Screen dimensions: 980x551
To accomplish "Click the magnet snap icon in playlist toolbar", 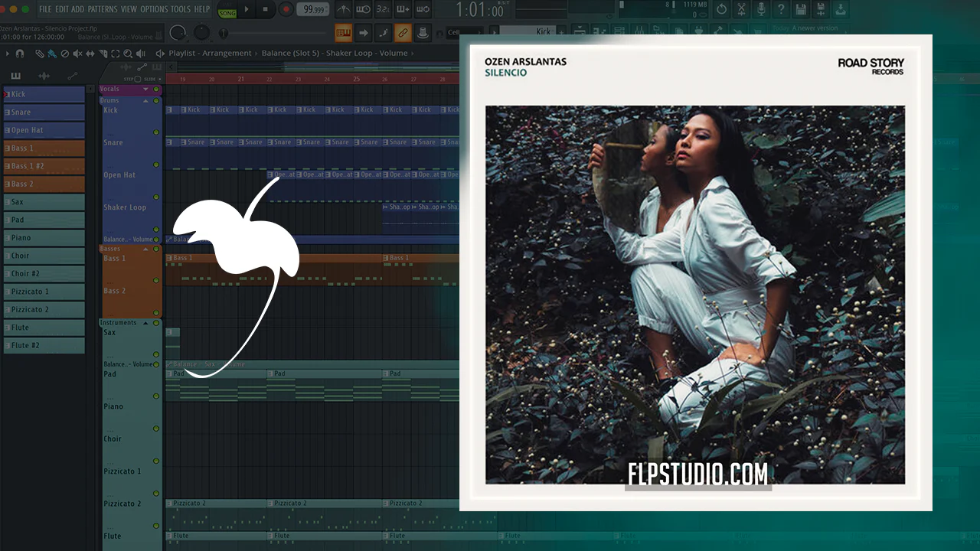I will [x=20, y=54].
